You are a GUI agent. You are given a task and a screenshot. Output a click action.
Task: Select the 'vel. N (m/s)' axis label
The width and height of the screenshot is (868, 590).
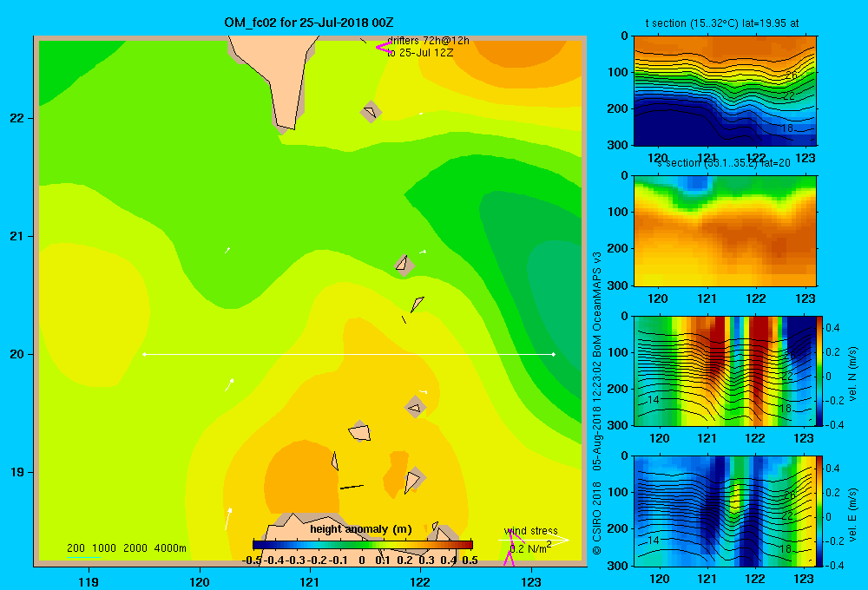pos(852,374)
